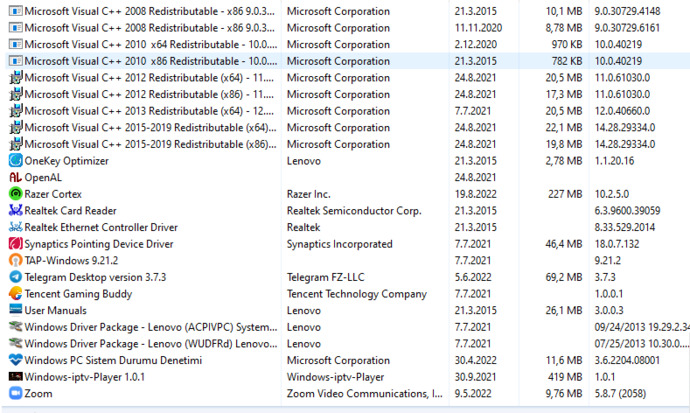This screenshot has height=413, width=690.
Task: Select Realtek Ethernet Controller Driver name
Action: point(101,227)
